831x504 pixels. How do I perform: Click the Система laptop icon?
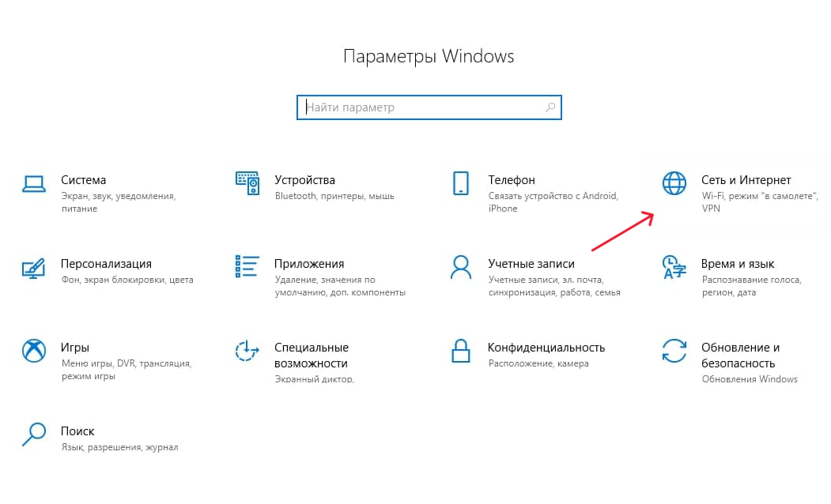[34, 184]
